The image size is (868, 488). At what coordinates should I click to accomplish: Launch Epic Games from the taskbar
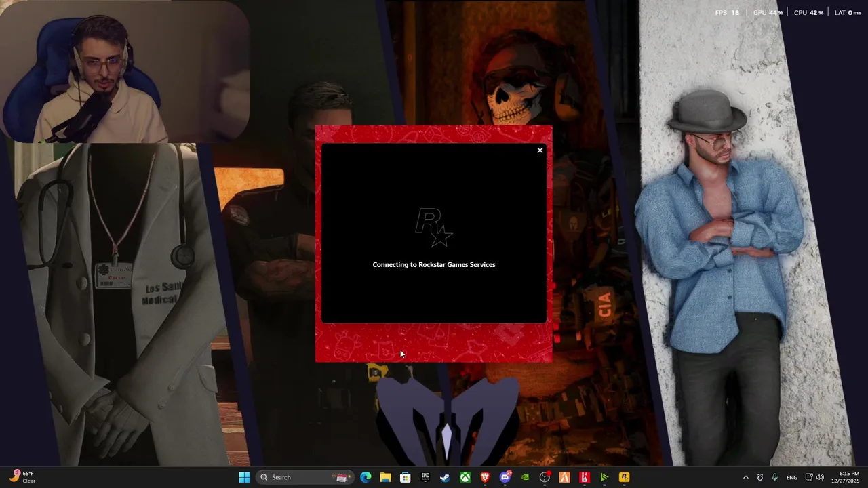point(425,477)
